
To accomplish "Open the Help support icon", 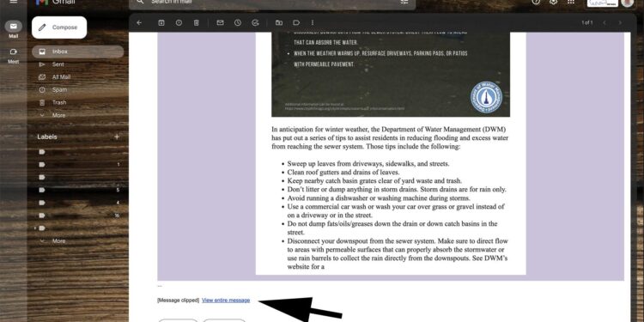I will click(x=536, y=2).
